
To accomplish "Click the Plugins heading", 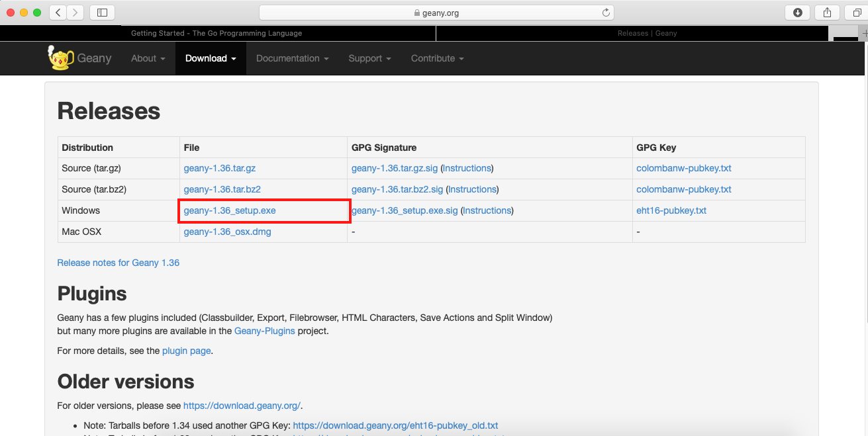I will tap(92, 294).
